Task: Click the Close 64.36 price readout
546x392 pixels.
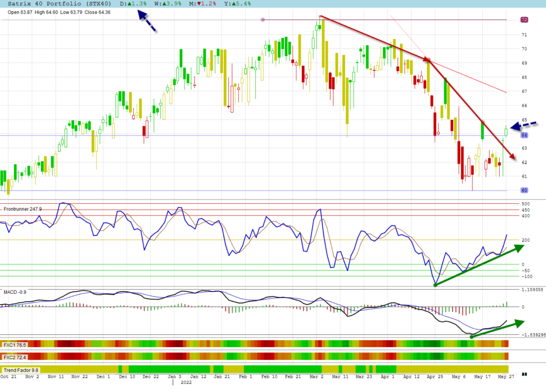Action: point(98,12)
